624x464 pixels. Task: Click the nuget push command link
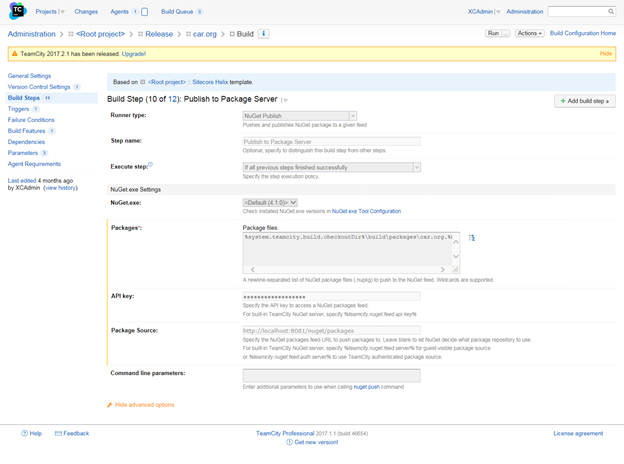[x=367, y=387]
